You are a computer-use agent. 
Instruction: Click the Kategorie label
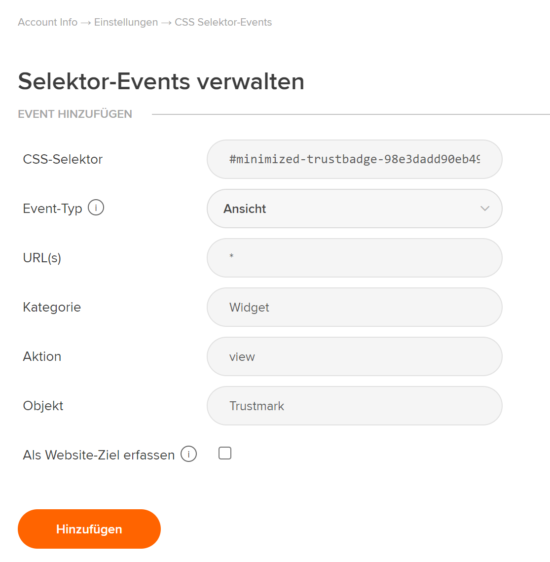coord(52,307)
